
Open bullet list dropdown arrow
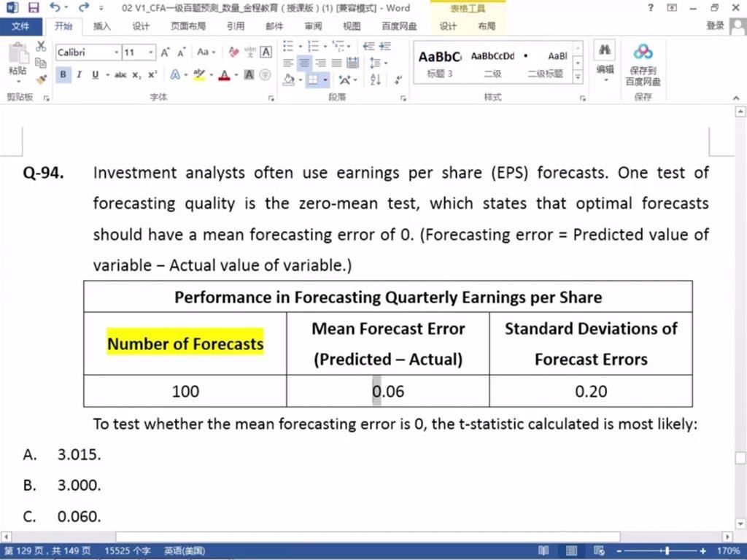pyautogui.click(x=300, y=47)
